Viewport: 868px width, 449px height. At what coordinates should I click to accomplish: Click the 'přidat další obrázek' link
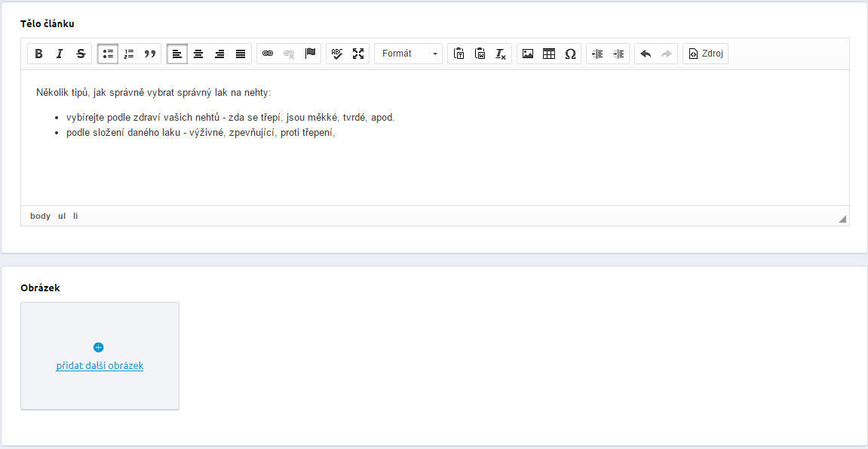coord(100,366)
